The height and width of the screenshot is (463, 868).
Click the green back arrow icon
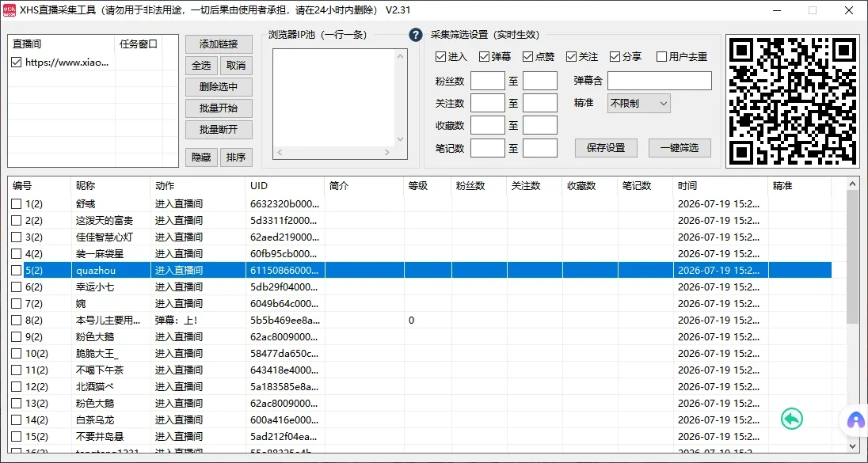coord(792,419)
